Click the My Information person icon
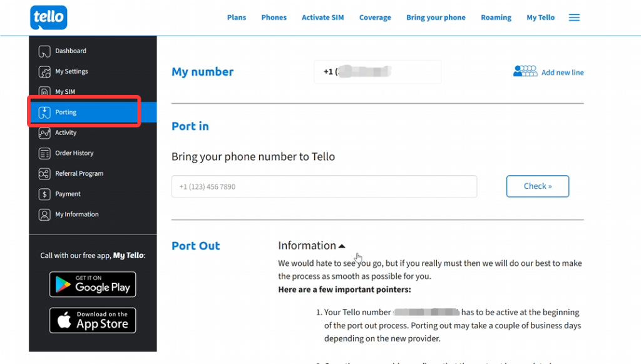641x364 pixels. 44,215
